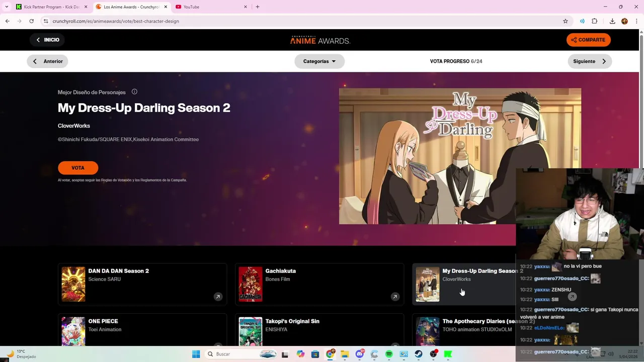Open Microsoft Store from the taskbar
644x362 pixels.
click(x=315, y=354)
